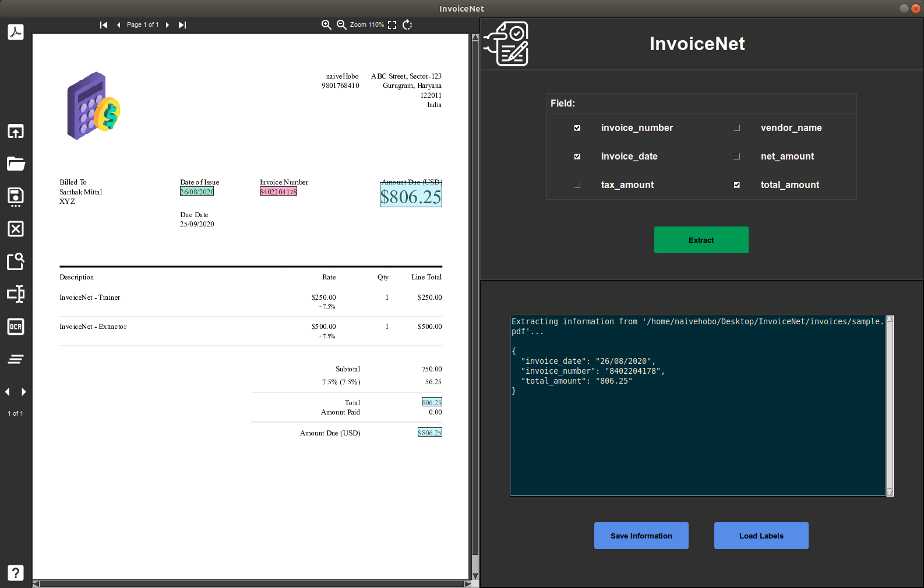
Task: Click the Load Labels button
Action: coord(761,536)
